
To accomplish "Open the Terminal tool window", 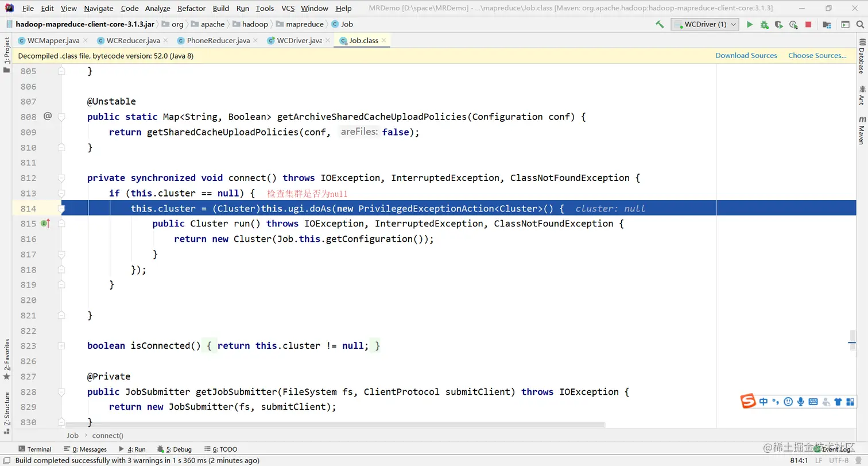I will point(35,449).
